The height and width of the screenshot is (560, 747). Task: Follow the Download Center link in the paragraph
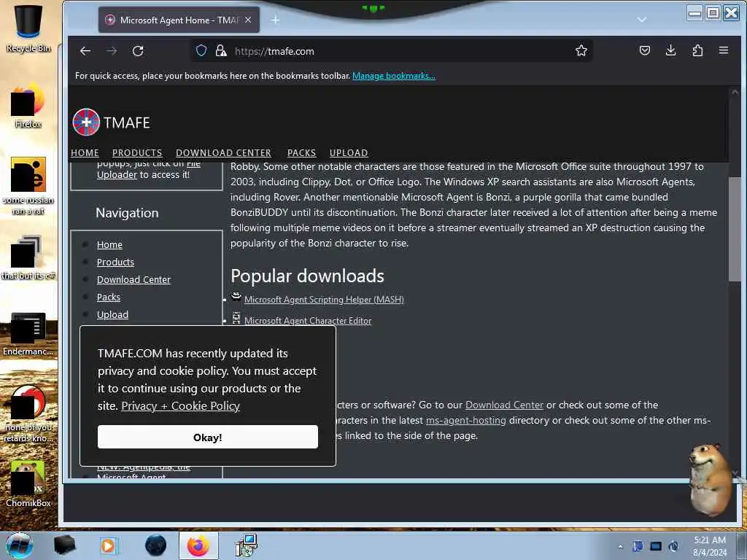[504, 405]
